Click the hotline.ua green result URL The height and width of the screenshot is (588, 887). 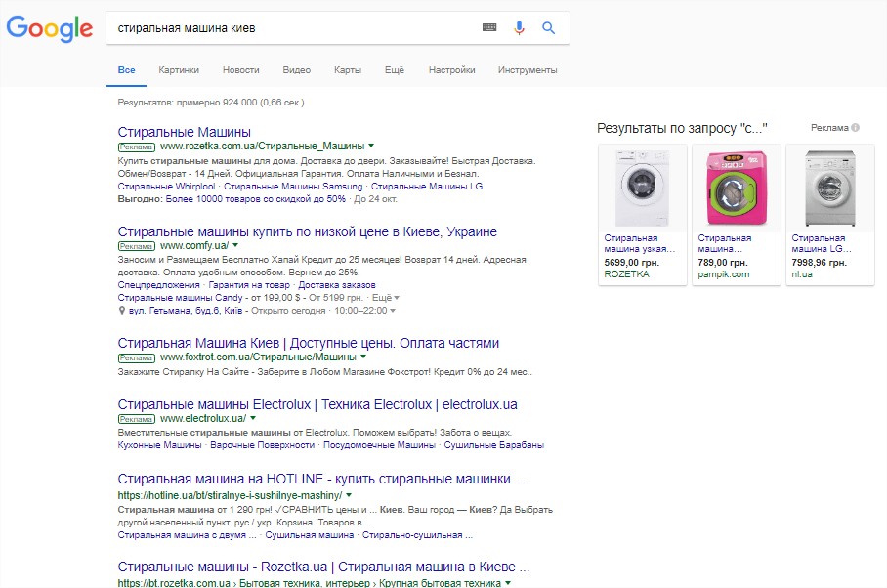(230, 496)
